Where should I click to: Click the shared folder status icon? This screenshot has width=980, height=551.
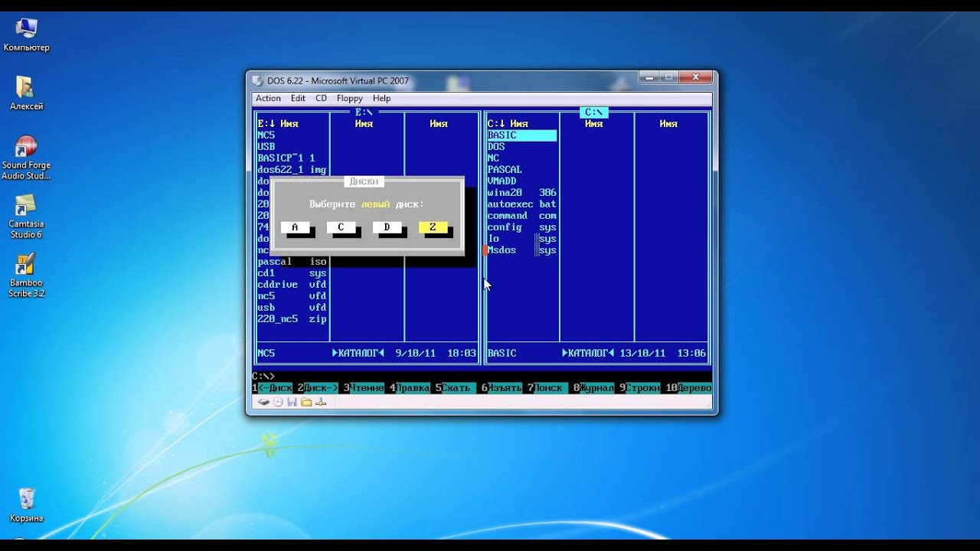(306, 402)
